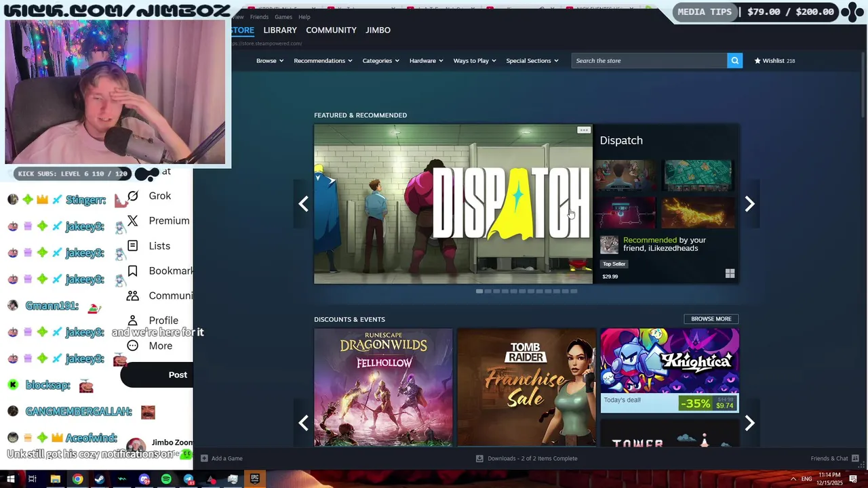The height and width of the screenshot is (488, 868).
Task: Click the Communities icon in X sidebar
Action: 133,296
